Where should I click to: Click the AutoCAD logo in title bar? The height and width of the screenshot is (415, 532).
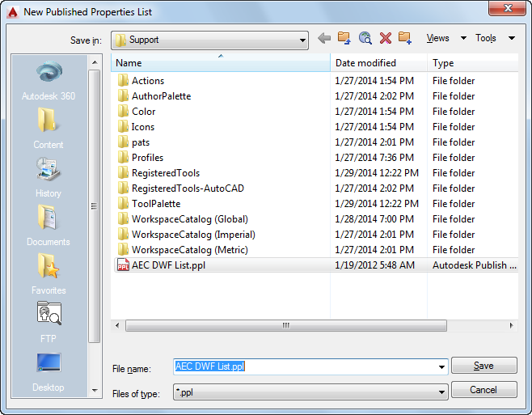(x=13, y=12)
